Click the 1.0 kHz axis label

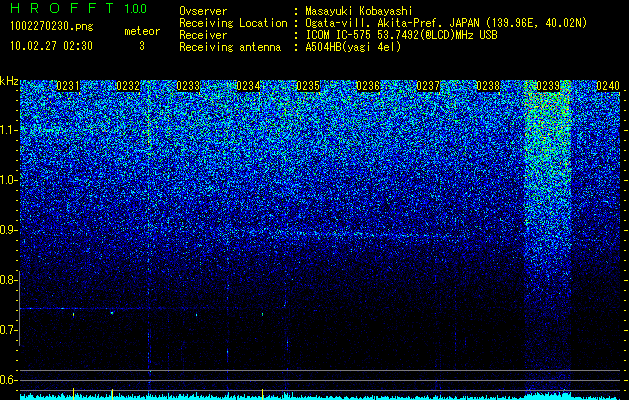[x=8, y=180]
